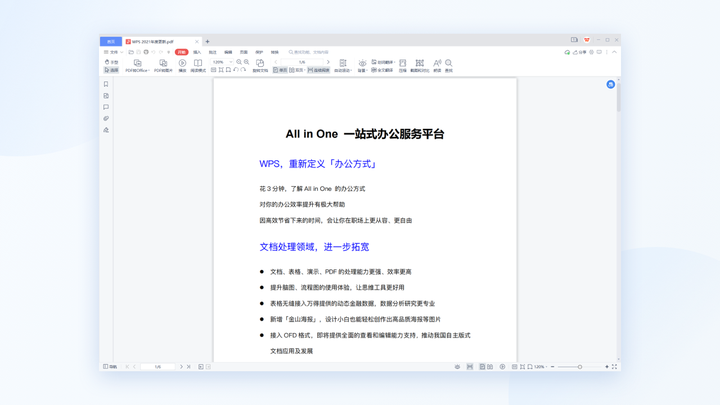Open the Thumbnails panel in the left sidebar
720x405 pixels.
pos(106,96)
